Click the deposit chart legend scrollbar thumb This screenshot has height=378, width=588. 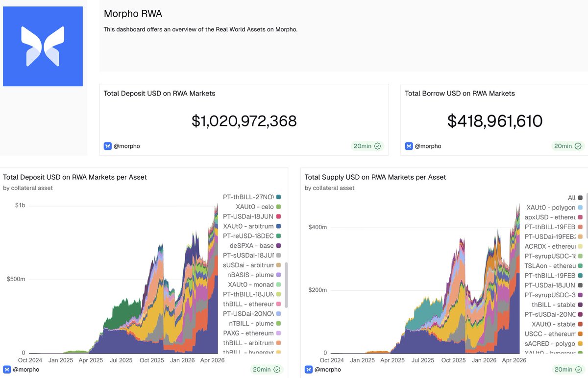pyautogui.click(x=286, y=285)
